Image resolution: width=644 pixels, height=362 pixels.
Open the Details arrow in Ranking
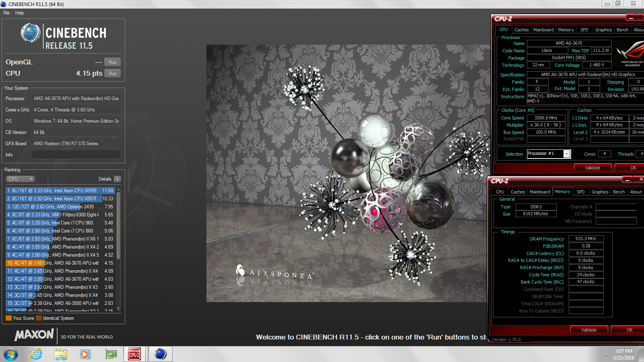pos(118,179)
